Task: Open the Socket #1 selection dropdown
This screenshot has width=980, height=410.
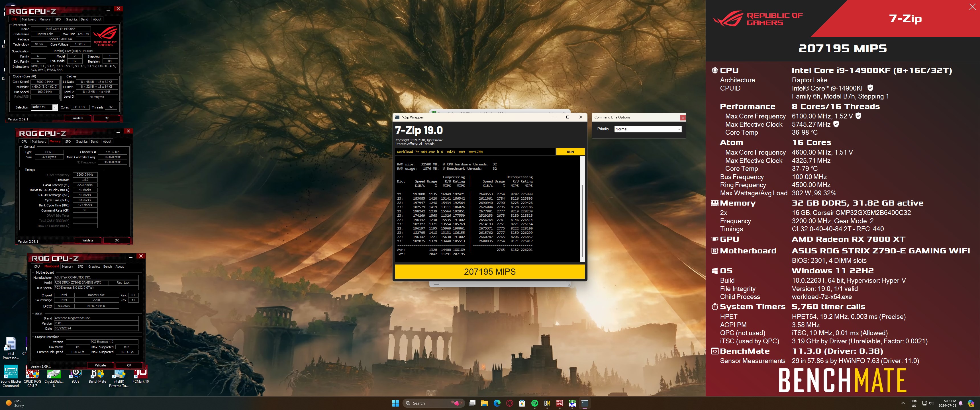Action: click(x=44, y=107)
